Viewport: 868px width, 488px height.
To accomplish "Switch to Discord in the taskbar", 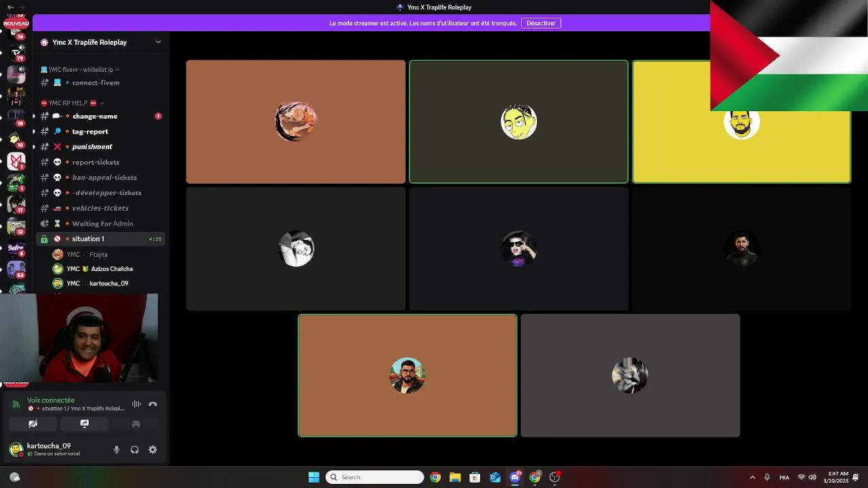I will [515, 477].
